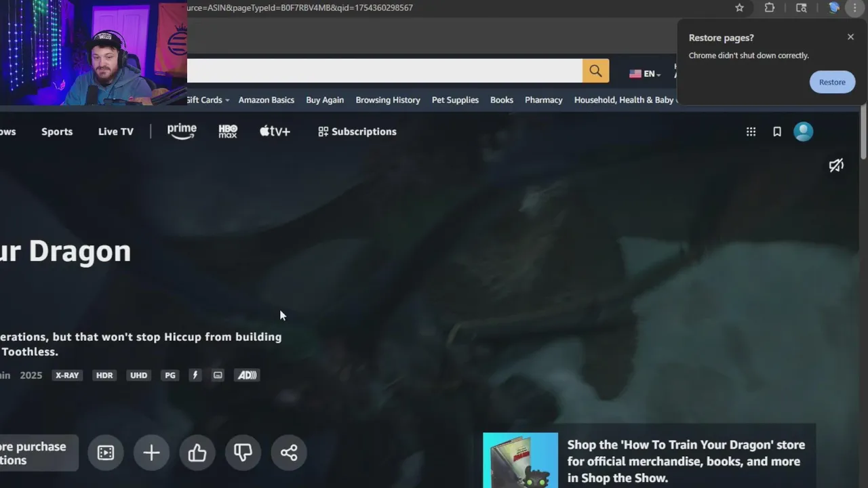This screenshot has height=488, width=868.
Task: Click inside the Amazon search field
Action: (384, 70)
